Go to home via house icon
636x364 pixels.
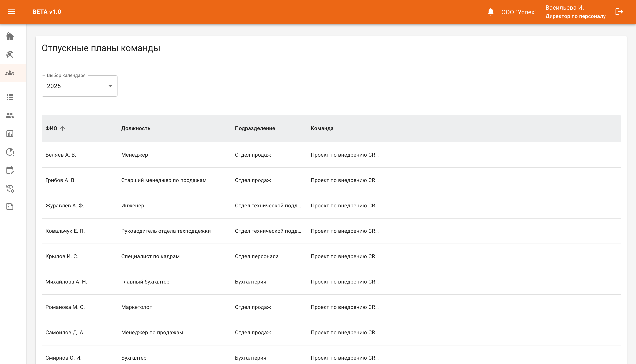(10, 36)
